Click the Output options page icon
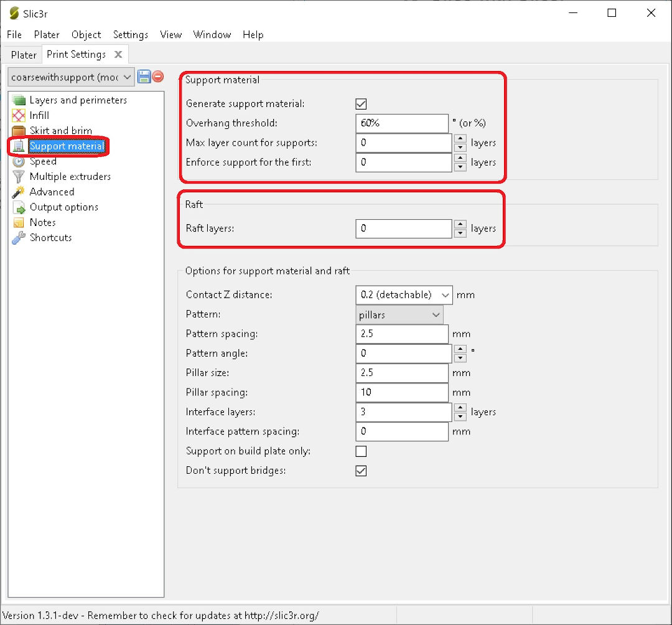 pyautogui.click(x=19, y=207)
